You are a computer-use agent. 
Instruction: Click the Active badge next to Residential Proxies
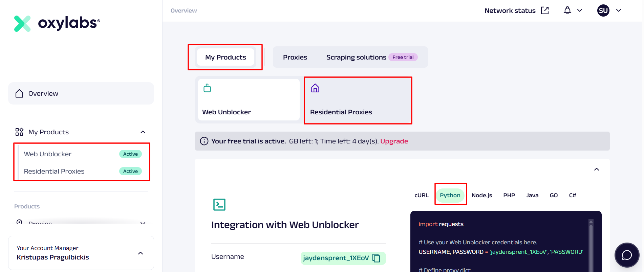130,171
